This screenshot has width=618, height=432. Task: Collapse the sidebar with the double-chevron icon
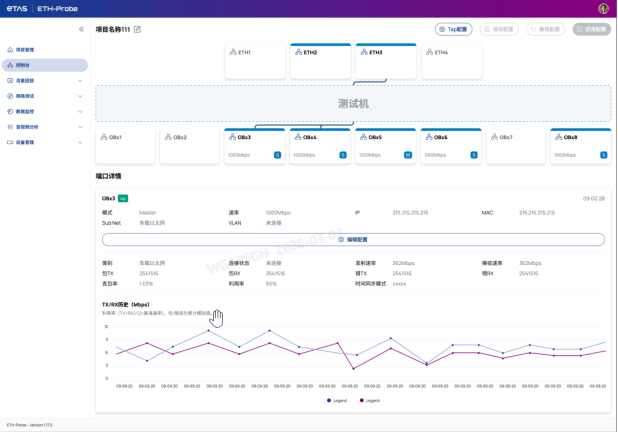[81, 29]
